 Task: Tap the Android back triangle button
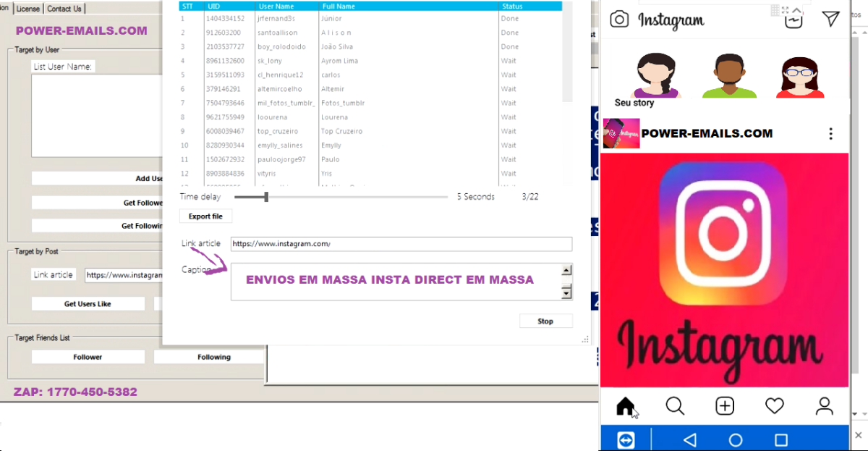(x=690, y=439)
